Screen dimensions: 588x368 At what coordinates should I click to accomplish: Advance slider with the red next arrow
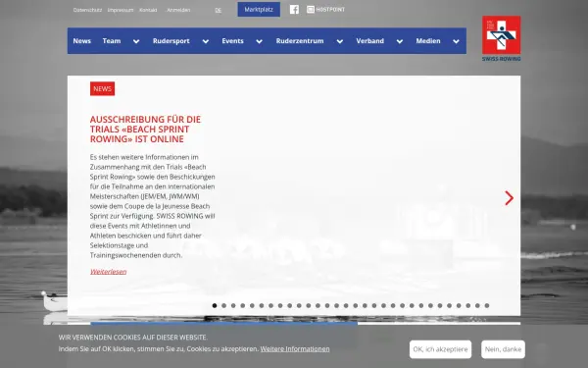pyautogui.click(x=509, y=198)
